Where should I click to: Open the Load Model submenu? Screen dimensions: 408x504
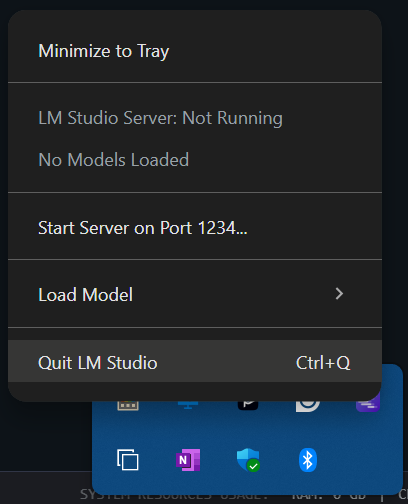(x=195, y=295)
